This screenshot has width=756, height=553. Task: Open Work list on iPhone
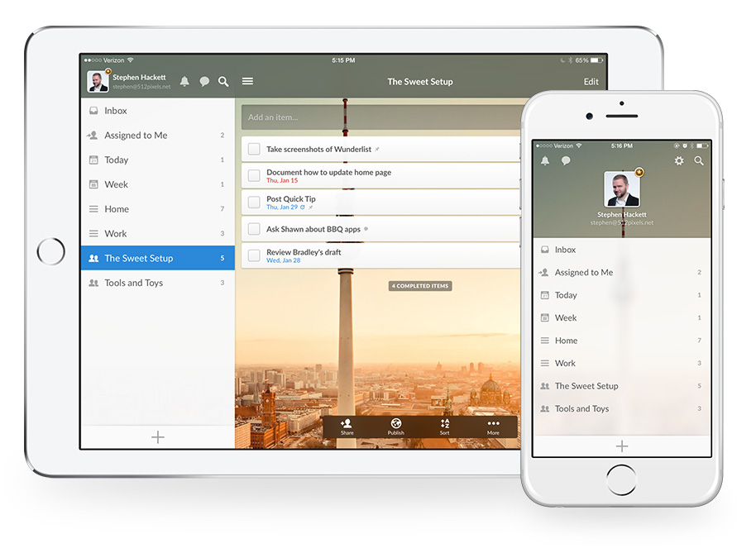[621, 363]
